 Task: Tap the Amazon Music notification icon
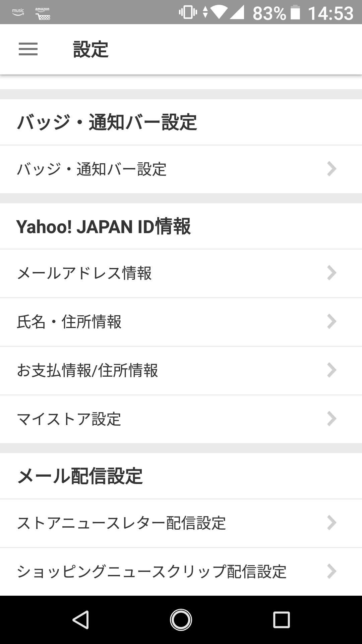18,12
